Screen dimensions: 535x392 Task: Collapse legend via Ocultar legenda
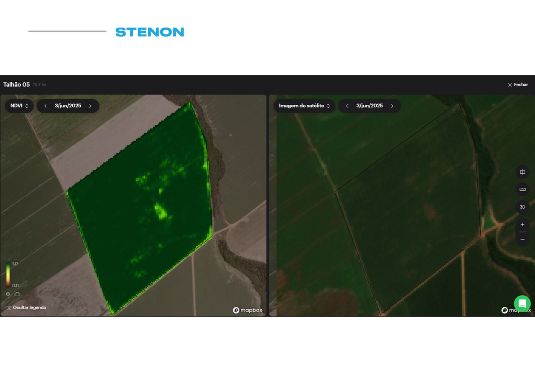(26, 308)
